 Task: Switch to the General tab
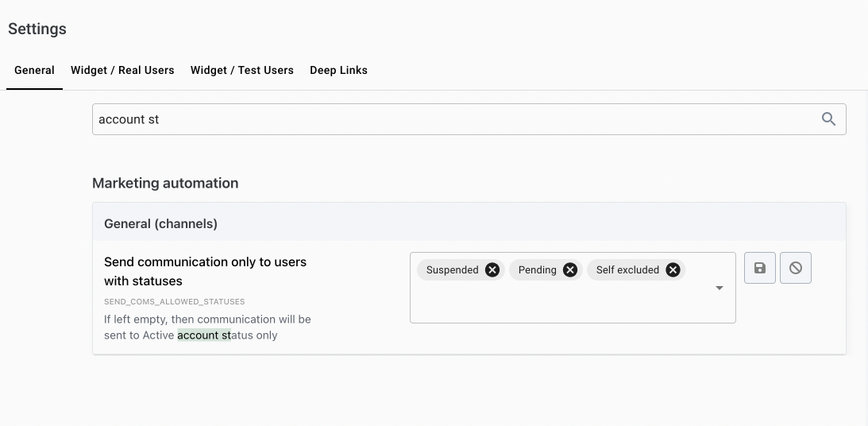pos(34,70)
